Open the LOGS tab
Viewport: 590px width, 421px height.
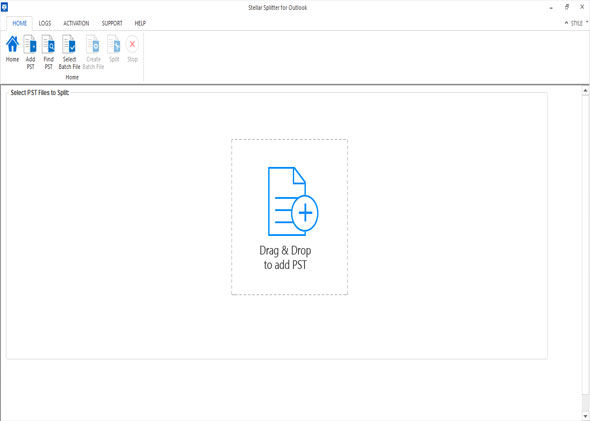[45, 23]
